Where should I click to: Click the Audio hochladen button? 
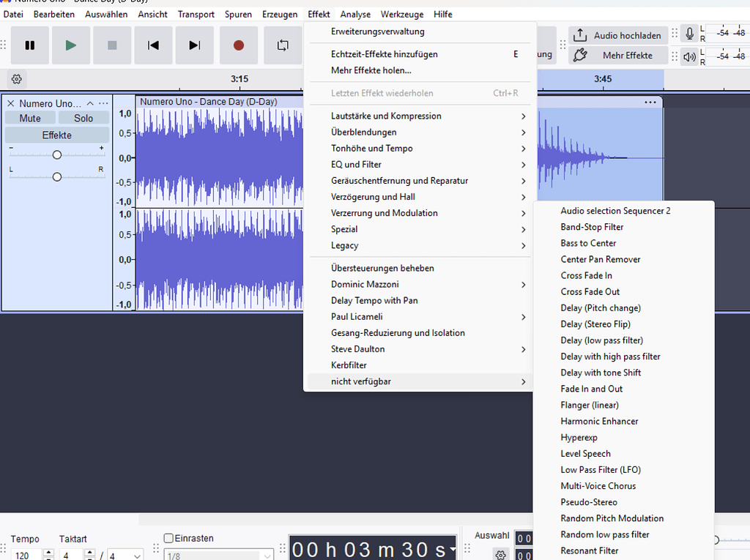pos(618,35)
